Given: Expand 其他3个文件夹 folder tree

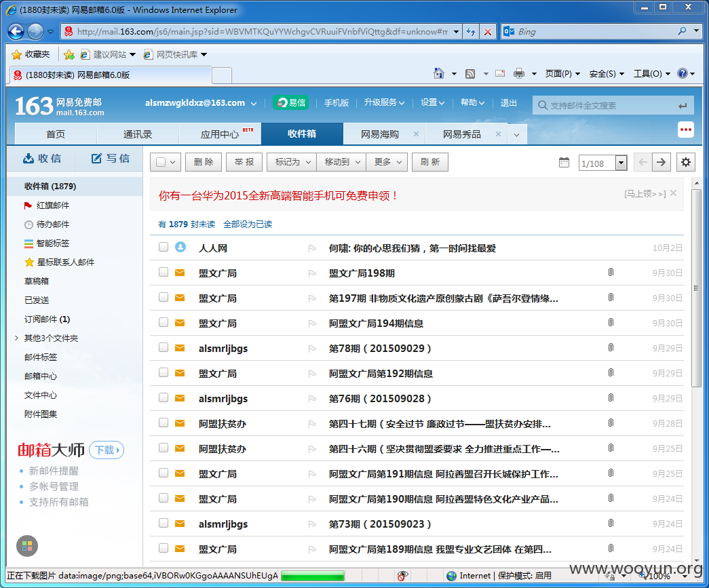Looking at the screenshot, I should click(x=17, y=338).
